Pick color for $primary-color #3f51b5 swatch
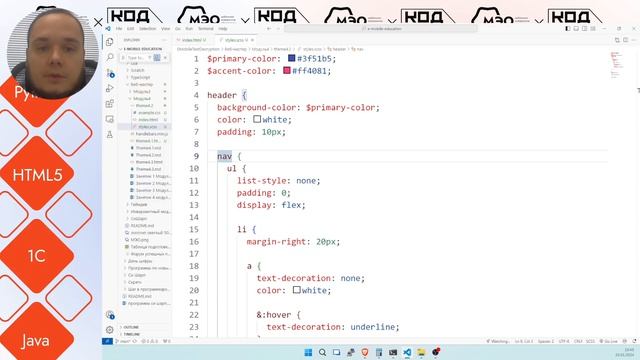Viewport: 640px width, 360px height. [291, 58]
